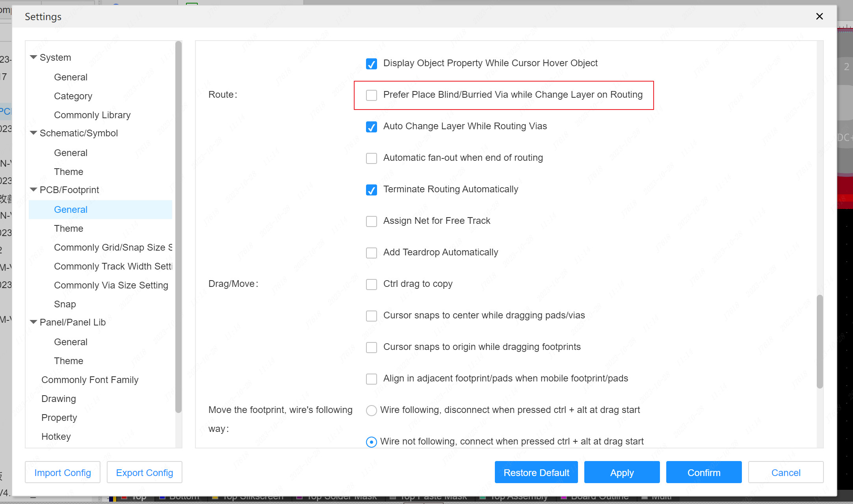Click the Cancel button
853x504 pixels.
(786, 472)
